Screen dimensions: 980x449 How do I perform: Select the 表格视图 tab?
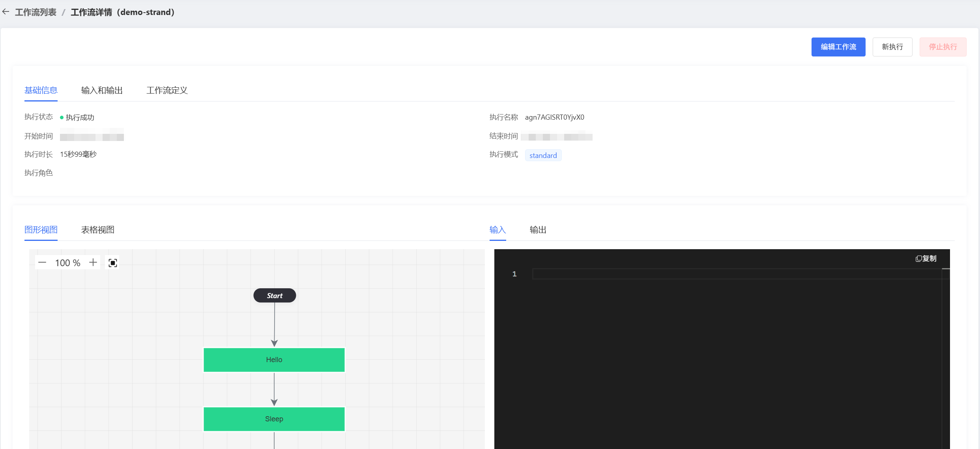pos(98,230)
